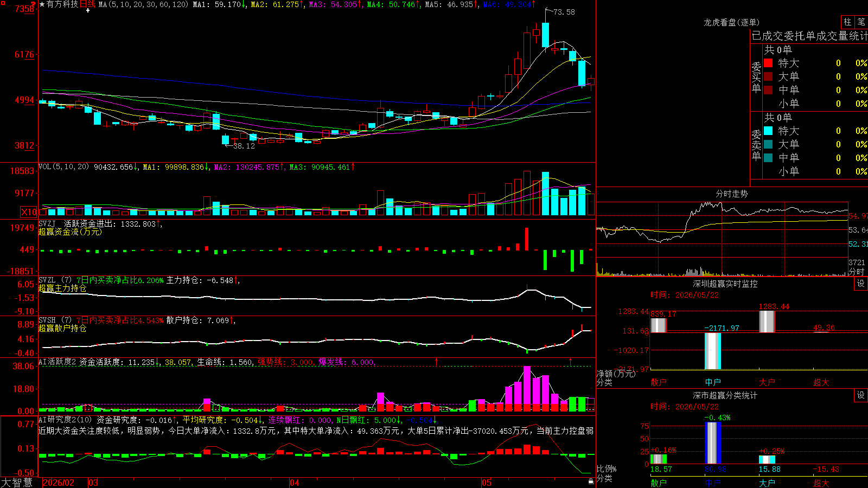Select 大户 in 深市超赢分类统计 chart
This screenshot has width=868, height=488.
pos(767,483)
